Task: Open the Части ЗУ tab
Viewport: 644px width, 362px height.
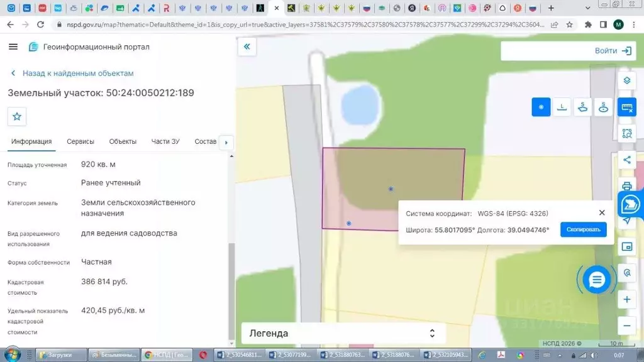Action: click(165, 141)
